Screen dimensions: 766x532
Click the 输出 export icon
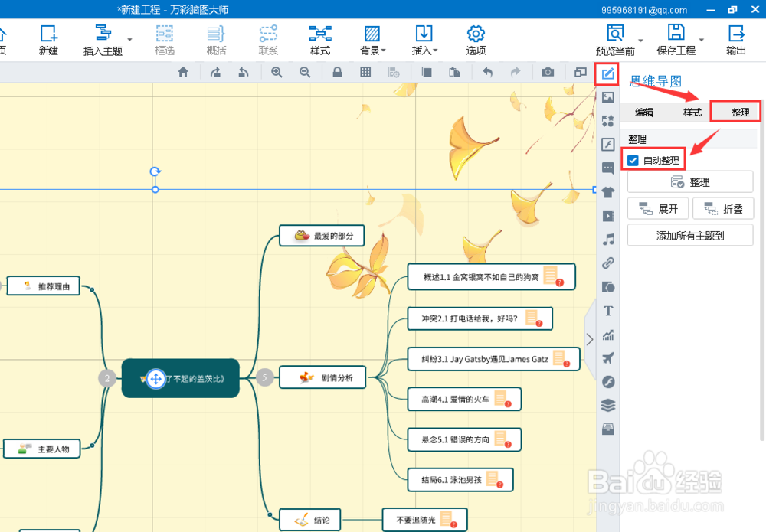(x=735, y=33)
